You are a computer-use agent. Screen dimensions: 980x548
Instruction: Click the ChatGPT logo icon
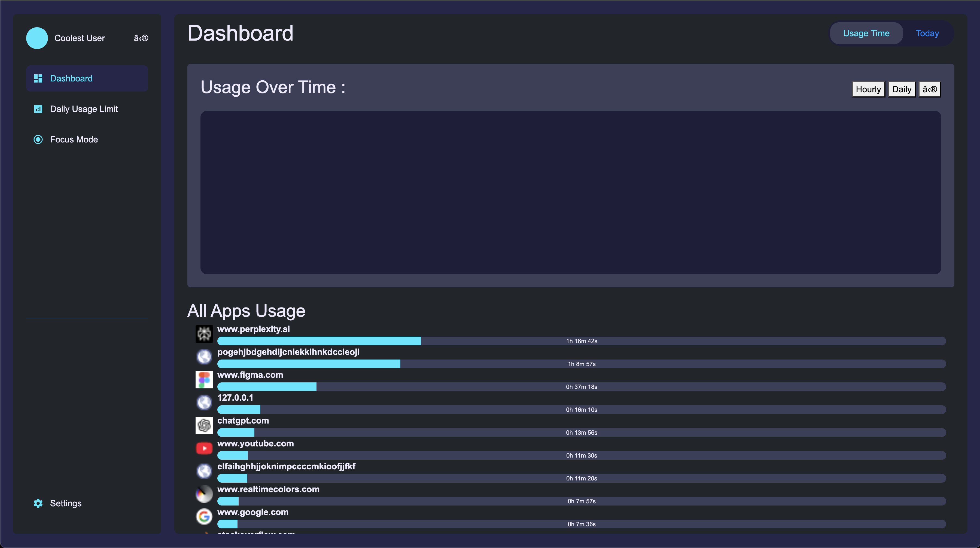[x=204, y=425]
